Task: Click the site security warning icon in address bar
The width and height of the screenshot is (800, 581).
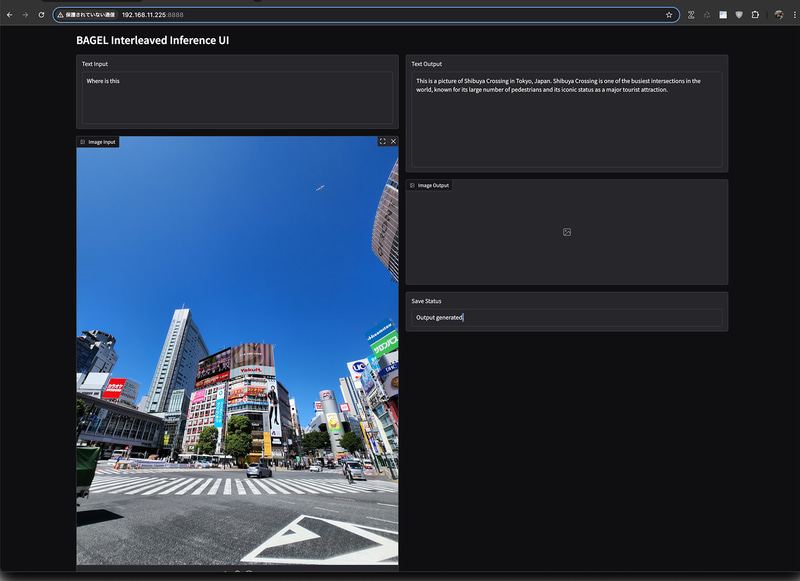Action: point(62,14)
